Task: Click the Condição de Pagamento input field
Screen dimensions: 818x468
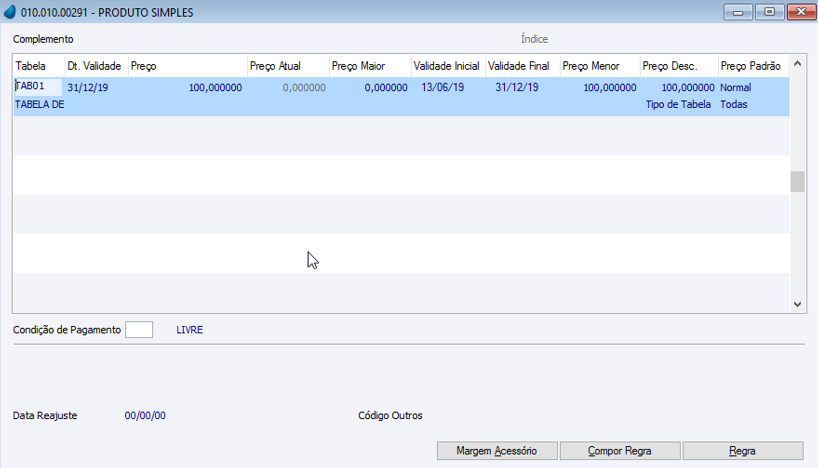Action: (x=139, y=330)
